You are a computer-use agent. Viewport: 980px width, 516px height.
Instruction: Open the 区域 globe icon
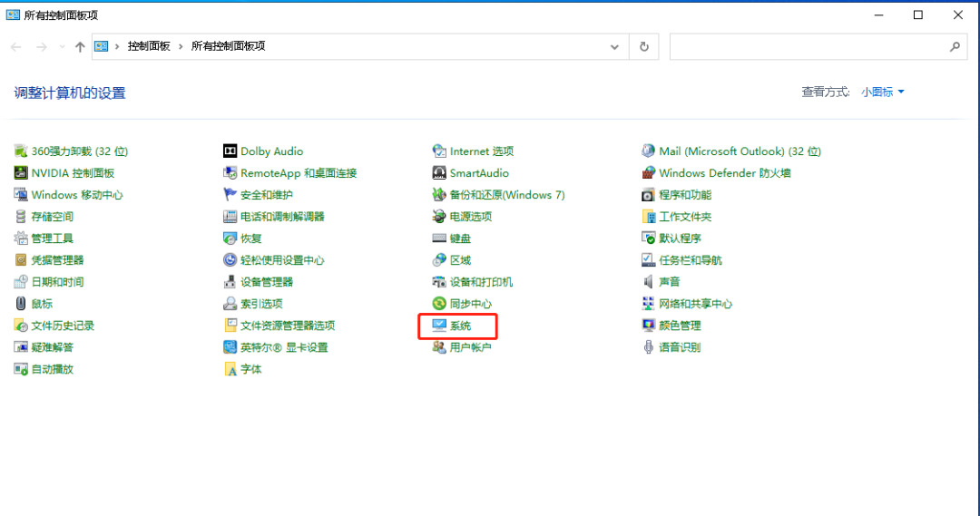(x=439, y=260)
